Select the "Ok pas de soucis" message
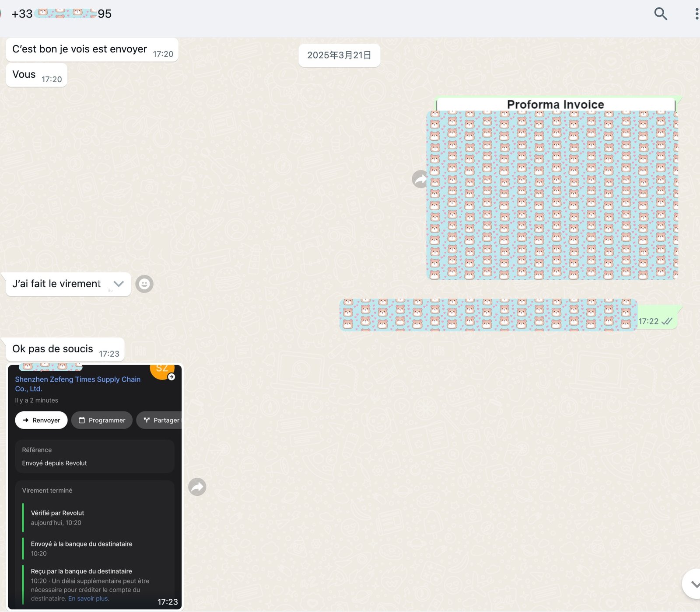 tap(53, 349)
